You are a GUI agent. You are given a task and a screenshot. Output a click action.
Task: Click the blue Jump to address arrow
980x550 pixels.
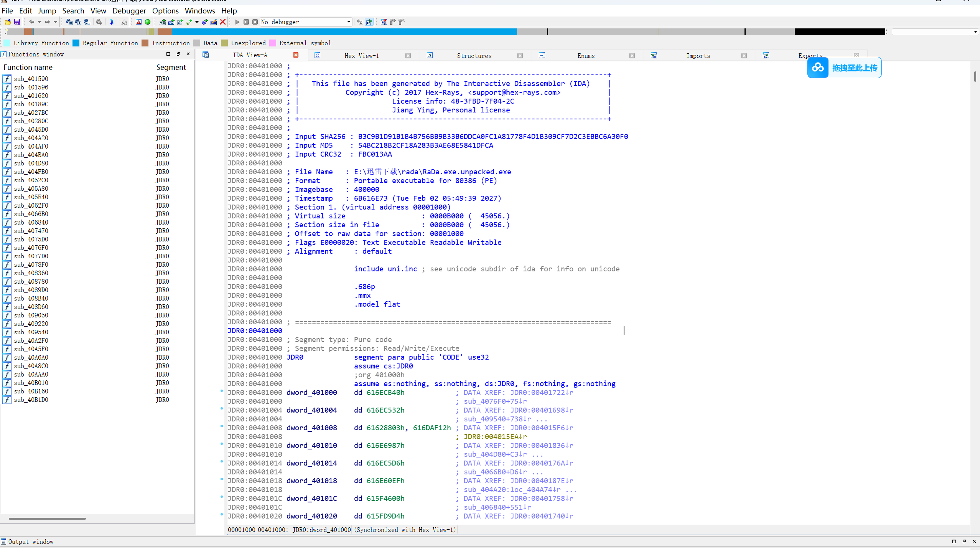coord(112,22)
